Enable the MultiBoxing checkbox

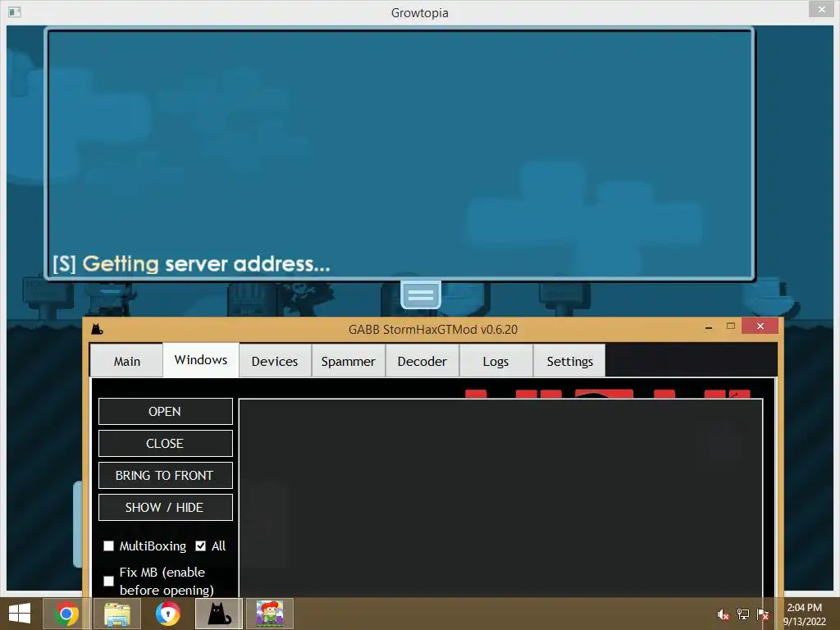[109, 546]
